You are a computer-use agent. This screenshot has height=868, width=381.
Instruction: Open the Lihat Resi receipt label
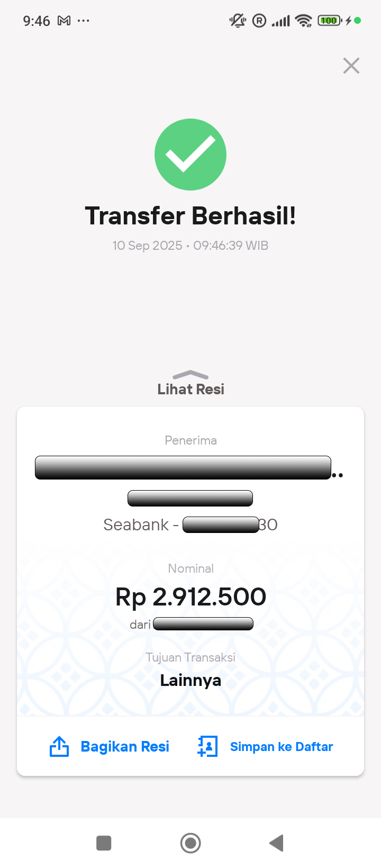click(x=190, y=390)
